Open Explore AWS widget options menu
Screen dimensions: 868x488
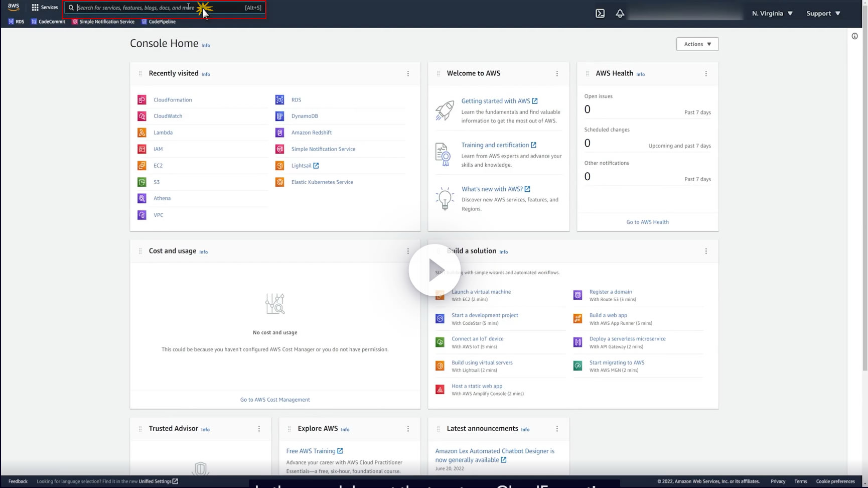coord(408,429)
